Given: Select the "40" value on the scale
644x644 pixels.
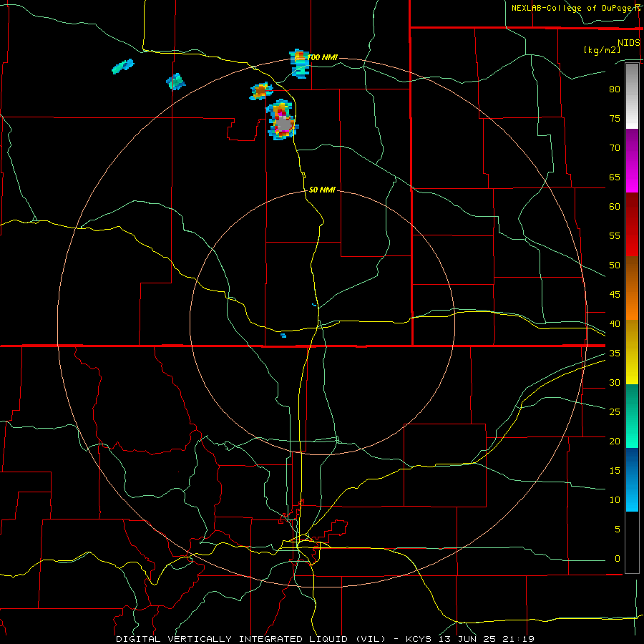Looking at the screenshot, I should [x=615, y=323].
